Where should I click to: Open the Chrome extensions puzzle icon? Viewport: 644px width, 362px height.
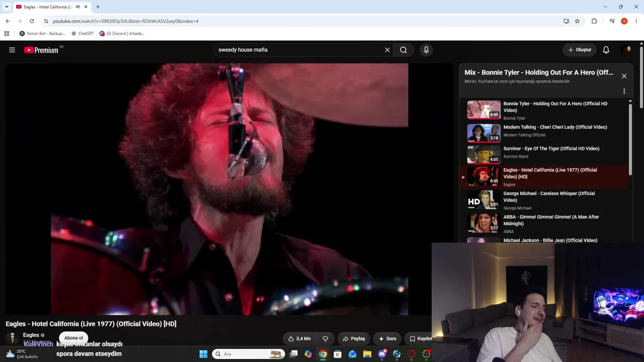[594, 21]
